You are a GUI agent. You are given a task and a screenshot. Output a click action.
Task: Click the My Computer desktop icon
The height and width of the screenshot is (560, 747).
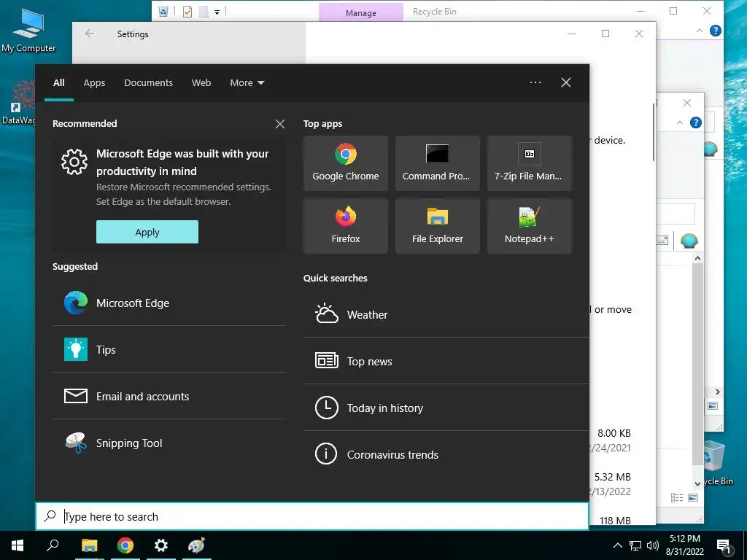28,31
